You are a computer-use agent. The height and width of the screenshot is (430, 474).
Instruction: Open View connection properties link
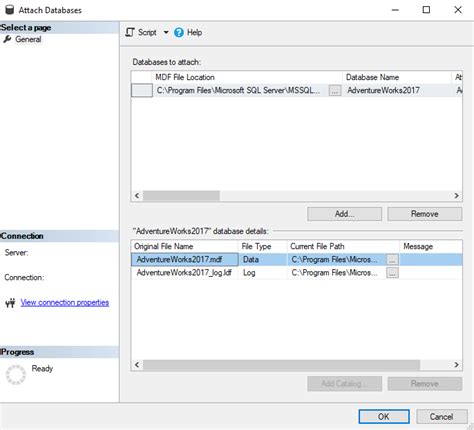[65, 302]
